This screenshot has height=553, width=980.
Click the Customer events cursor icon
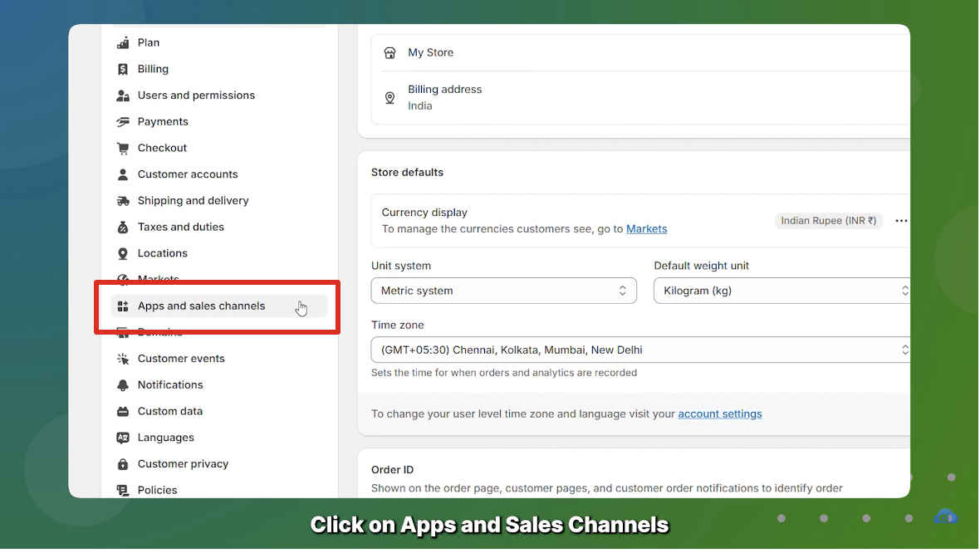tap(123, 359)
